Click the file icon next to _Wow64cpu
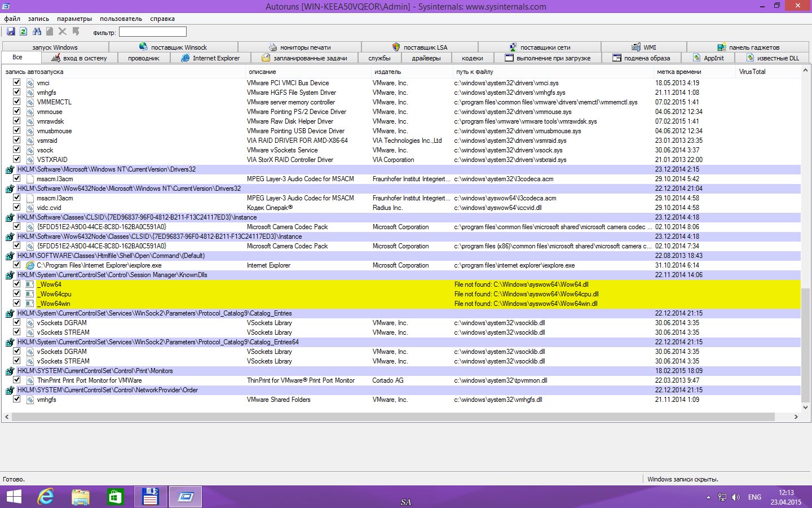The width and height of the screenshot is (812, 508). coord(30,294)
